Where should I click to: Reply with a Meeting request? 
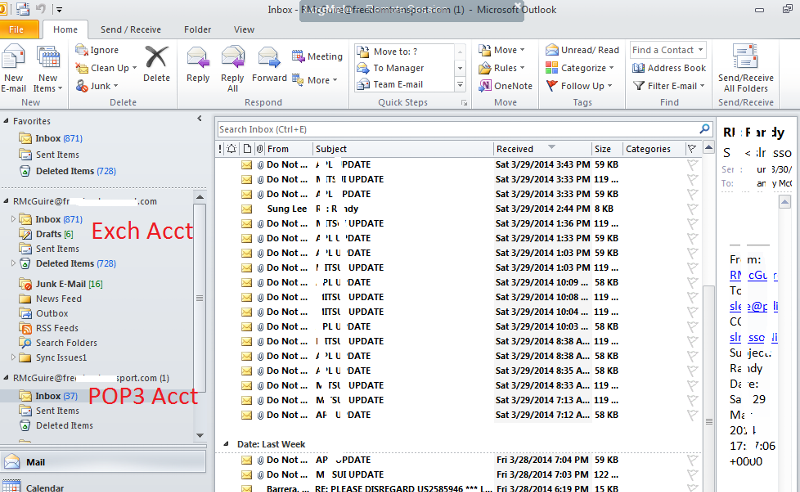(317, 56)
